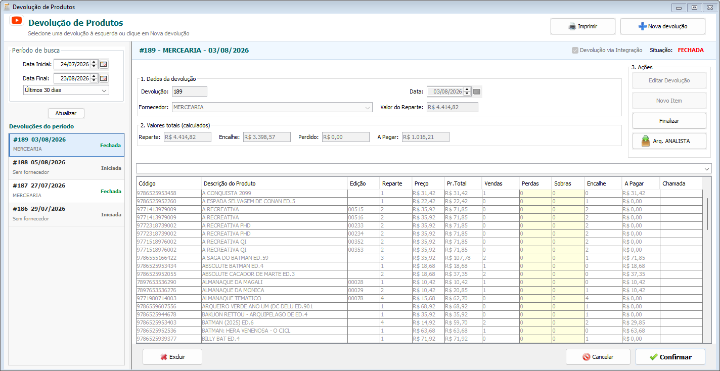Click the prohibited icon on Cancelar
The image size is (720, 371).
pyautogui.click(x=586, y=357)
